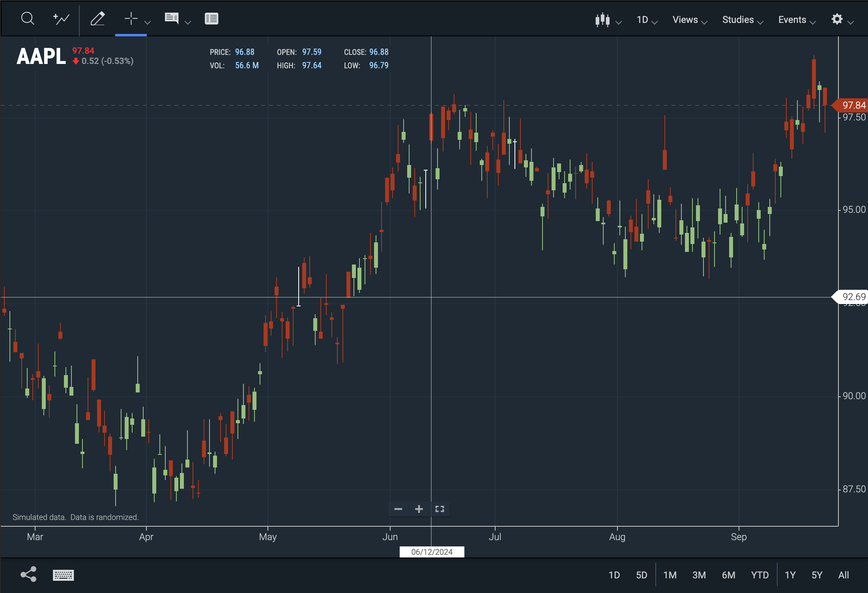
Task: Click the 92.69 crosshair price label
Action: pos(850,297)
